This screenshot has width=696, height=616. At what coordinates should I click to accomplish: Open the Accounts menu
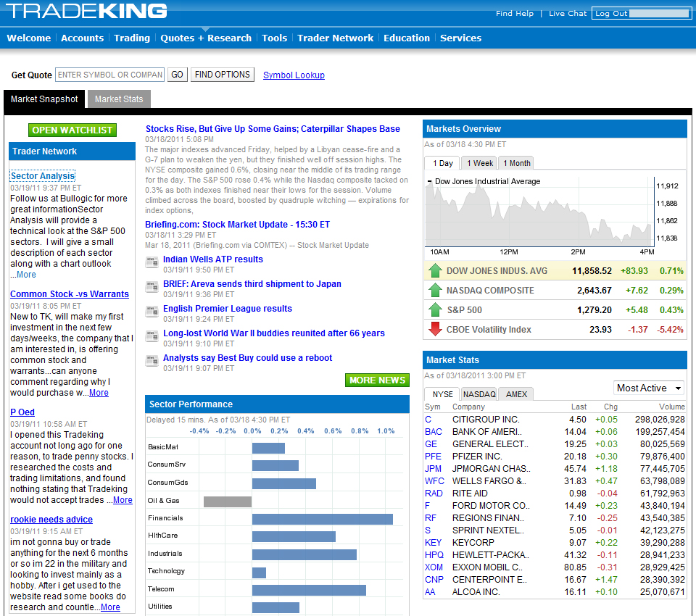pos(82,38)
